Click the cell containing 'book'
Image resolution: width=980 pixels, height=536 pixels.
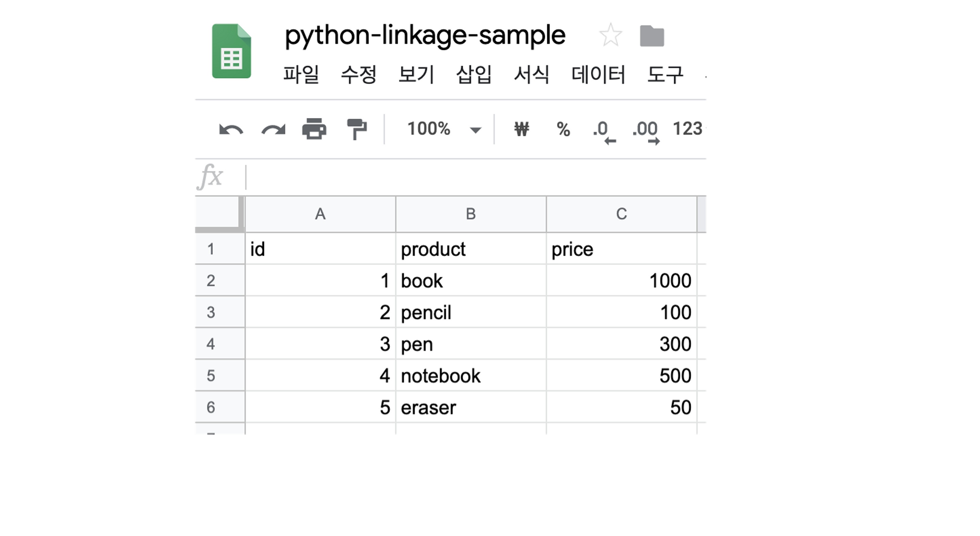[x=471, y=281]
